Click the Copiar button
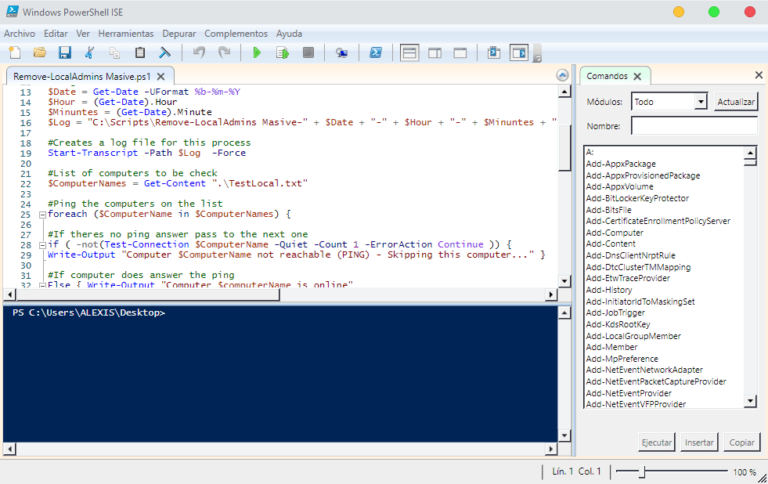This screenshot has height=484, width=768. click(x=742, y=442)
